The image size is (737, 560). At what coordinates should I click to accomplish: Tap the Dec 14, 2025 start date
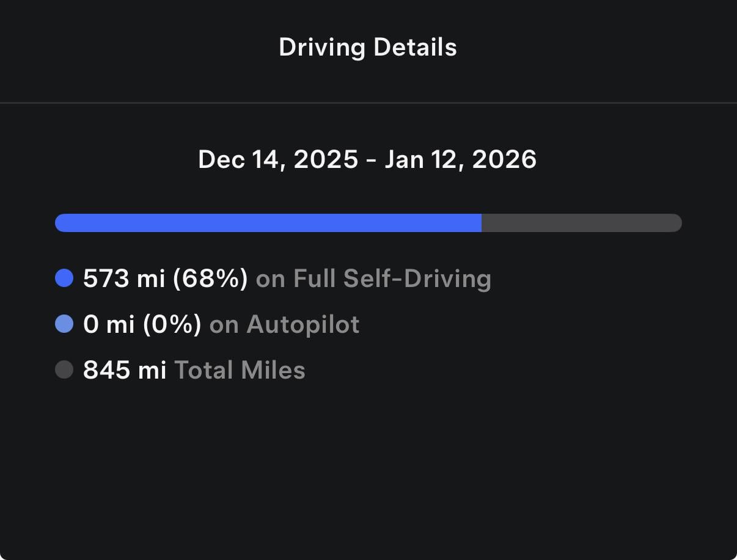point(278,160)
